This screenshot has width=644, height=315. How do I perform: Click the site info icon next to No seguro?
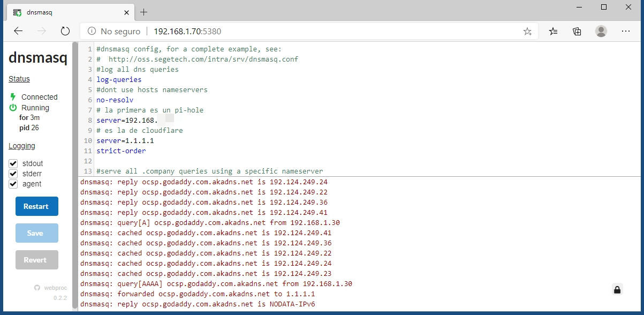(92, 31)
